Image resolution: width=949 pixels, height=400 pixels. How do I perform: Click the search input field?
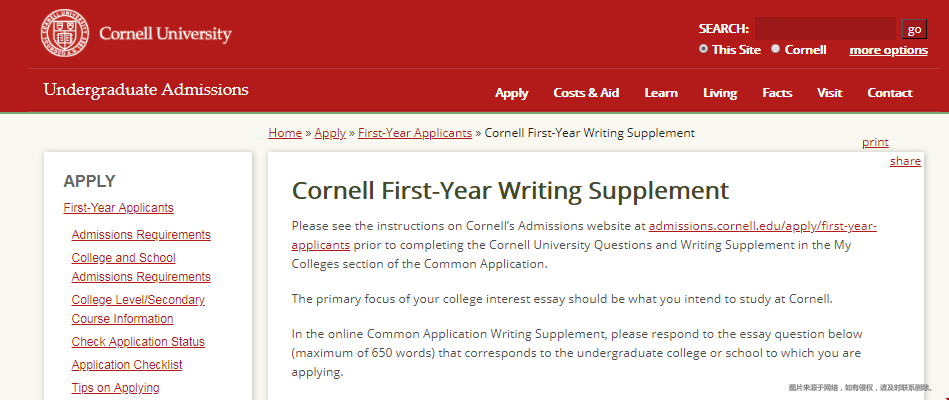coord(825,28)
